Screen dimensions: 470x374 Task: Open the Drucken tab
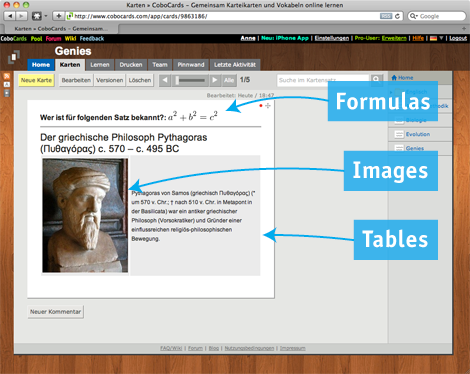[x=131, y=65]
